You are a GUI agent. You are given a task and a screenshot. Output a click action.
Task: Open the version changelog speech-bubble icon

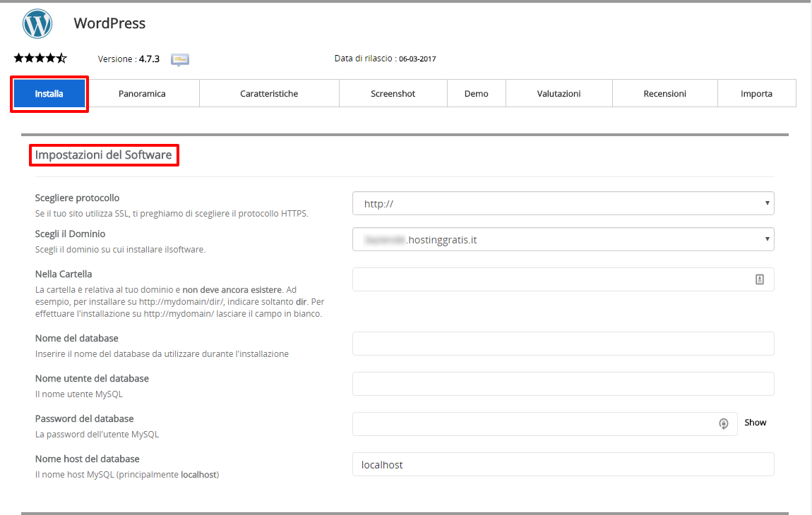[179, 59]
